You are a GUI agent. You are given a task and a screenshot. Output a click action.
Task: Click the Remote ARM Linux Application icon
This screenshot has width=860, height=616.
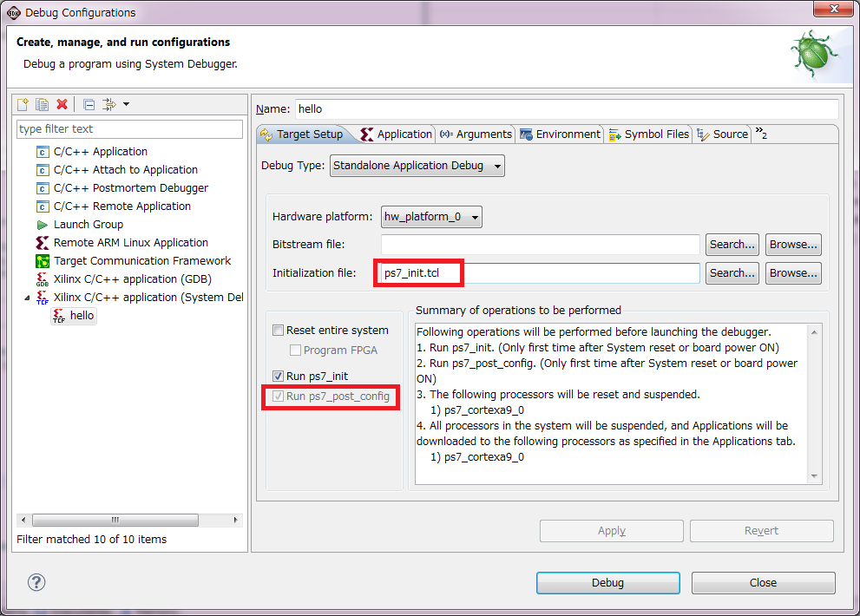pos(43,242)
